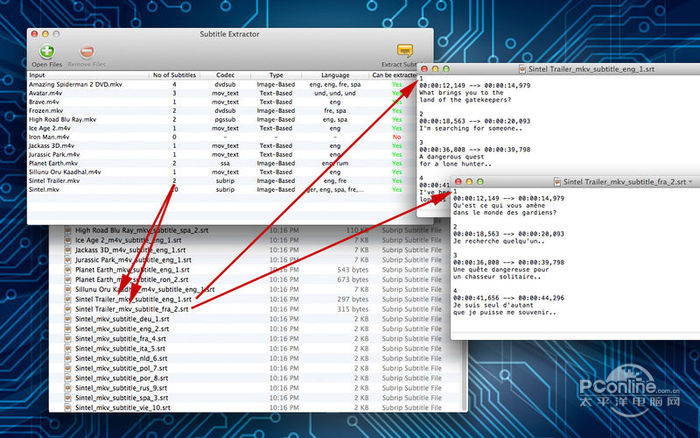Click file icon of Sintel_mkv_subtitle_deu_1.srt
Image resolution: width=700 pixels, height=438 pixels.
(68, 318)
